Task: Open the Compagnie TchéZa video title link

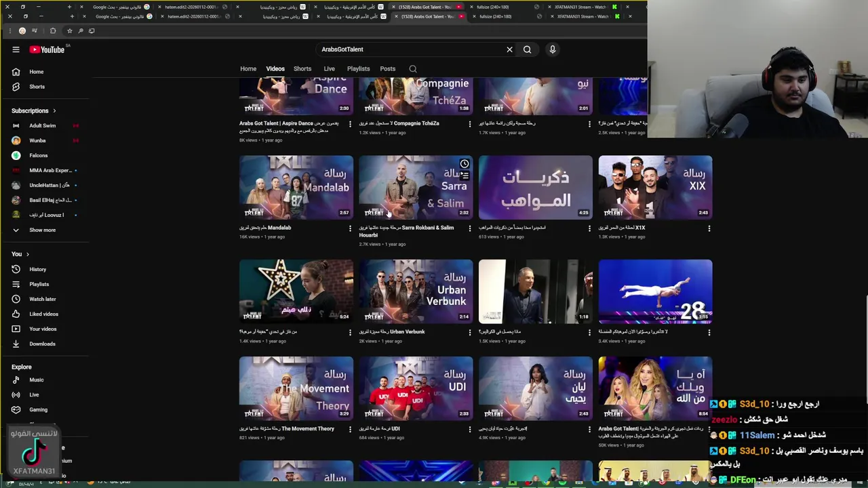Action: [x=399, y=123]
